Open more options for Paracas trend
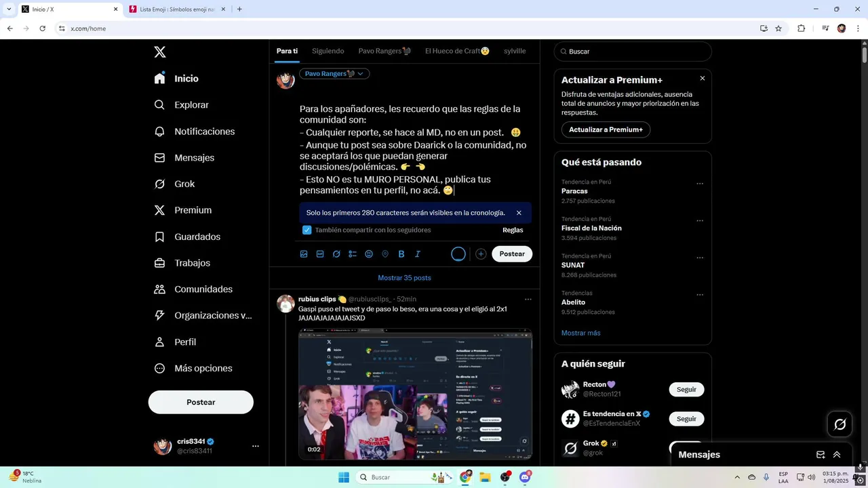The width and height of the screenshot is (868, 488). point(700,184)
